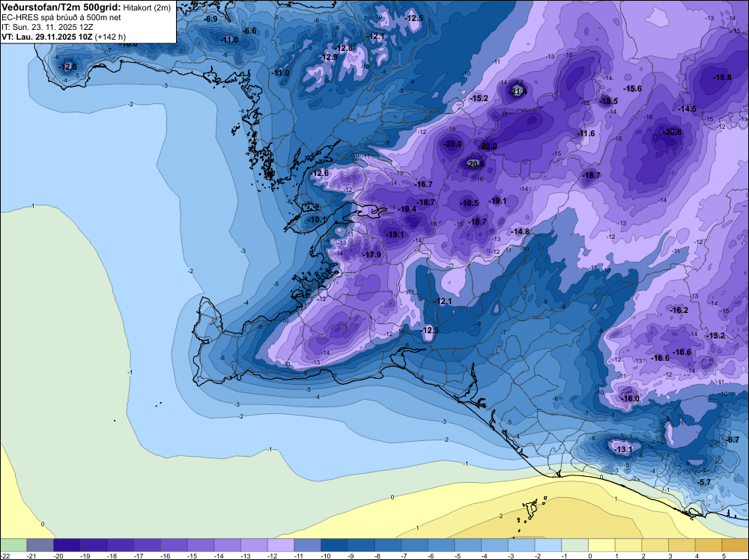
Task: Click the "Hitakort (2m)" header label
Action: pyautogui.click(x=147, y=7)
